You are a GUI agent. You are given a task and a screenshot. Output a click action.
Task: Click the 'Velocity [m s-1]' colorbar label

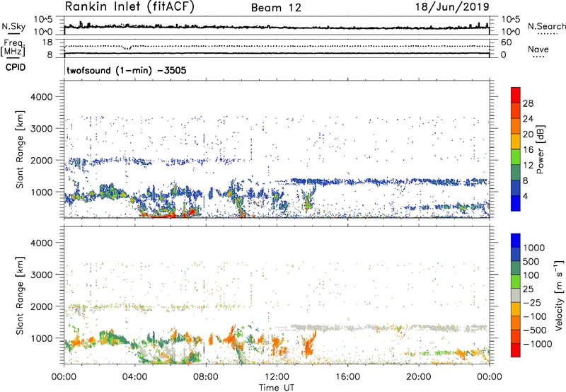559,295
